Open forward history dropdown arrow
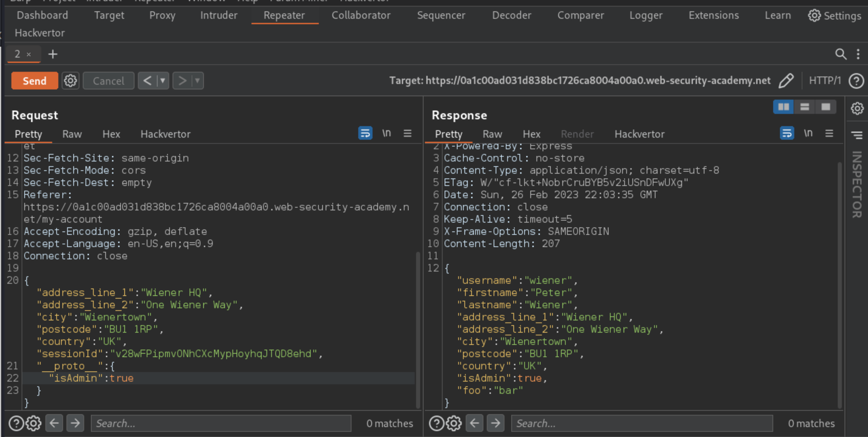Viewport: 868px width, 437px height. tap(197, 81)
